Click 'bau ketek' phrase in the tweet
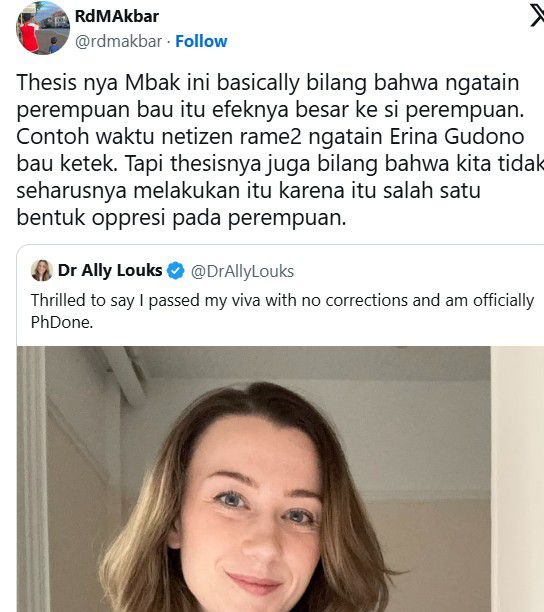Image resolution: width=544 pixels, height=612 pixels. [x=64, y=164]
